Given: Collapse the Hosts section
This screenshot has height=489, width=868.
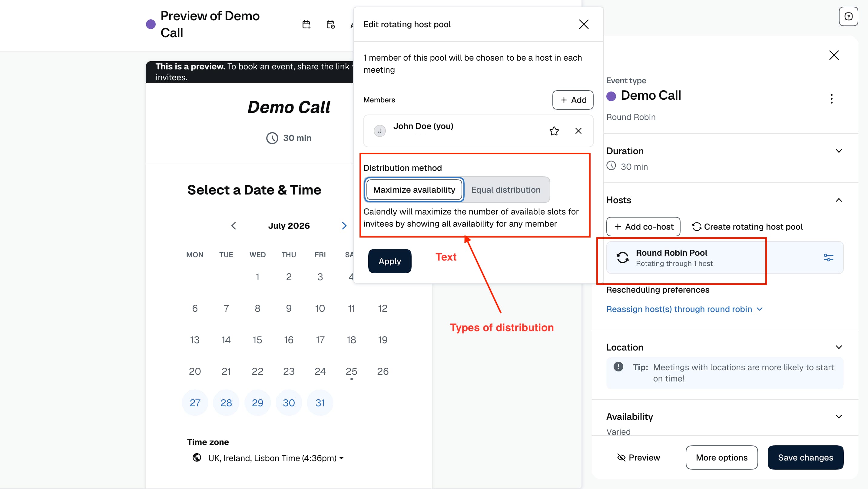Looking at the screenshot, I should click(x=839, y=200).
